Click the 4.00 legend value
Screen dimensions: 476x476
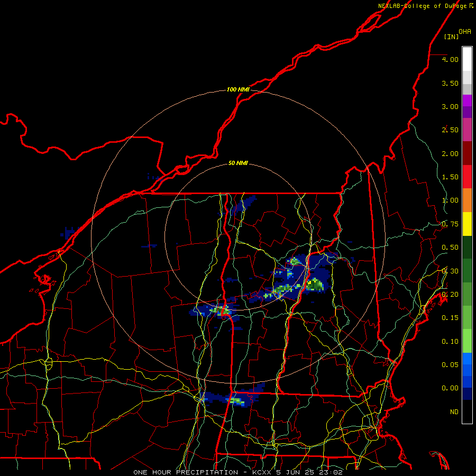click(x=450, y=59)
